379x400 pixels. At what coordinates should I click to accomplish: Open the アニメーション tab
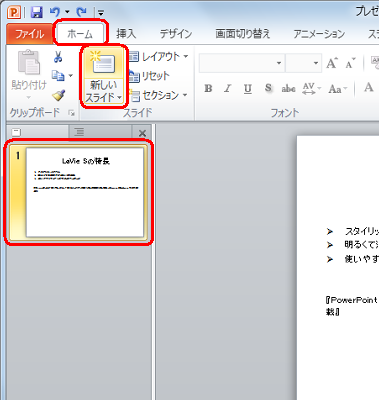coord(319,34)
